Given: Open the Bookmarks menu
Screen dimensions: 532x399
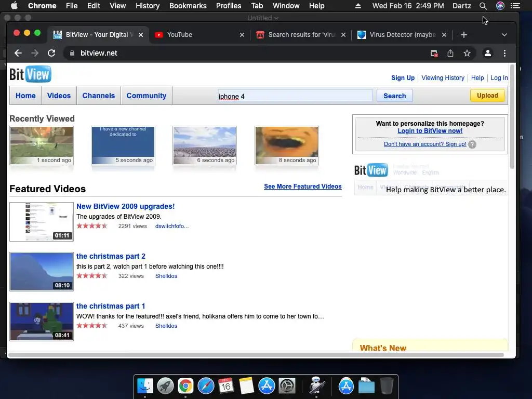Looking at the screenshot, I should pos(188,6).
